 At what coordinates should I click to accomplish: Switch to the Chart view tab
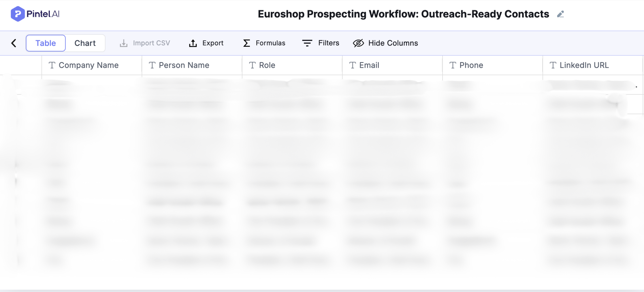click(x=85, y=43)
